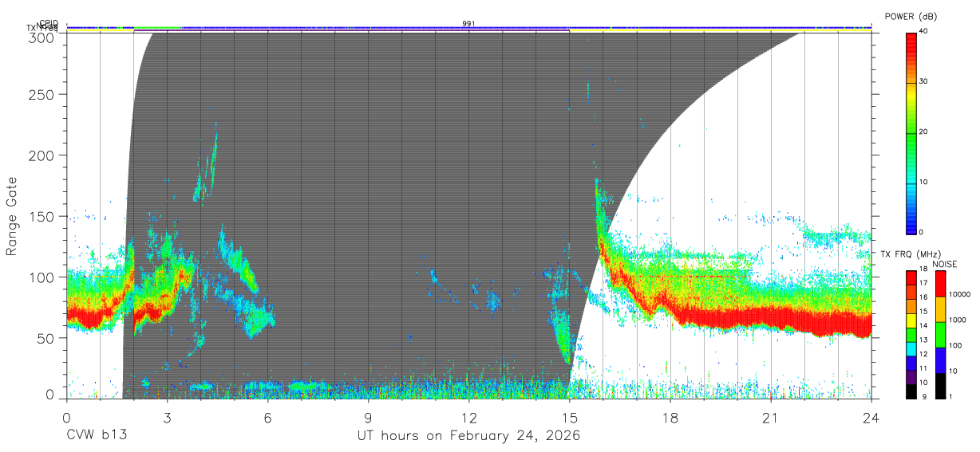Click the 24 UT hour tick label
Screen dimensions: 980x452
click(871, 418)
